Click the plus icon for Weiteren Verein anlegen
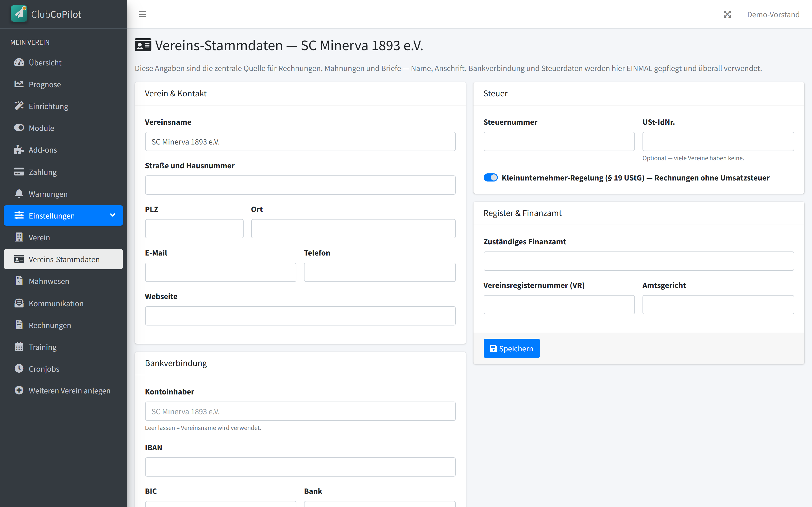The image size is (812, 507). click(19, 390)
